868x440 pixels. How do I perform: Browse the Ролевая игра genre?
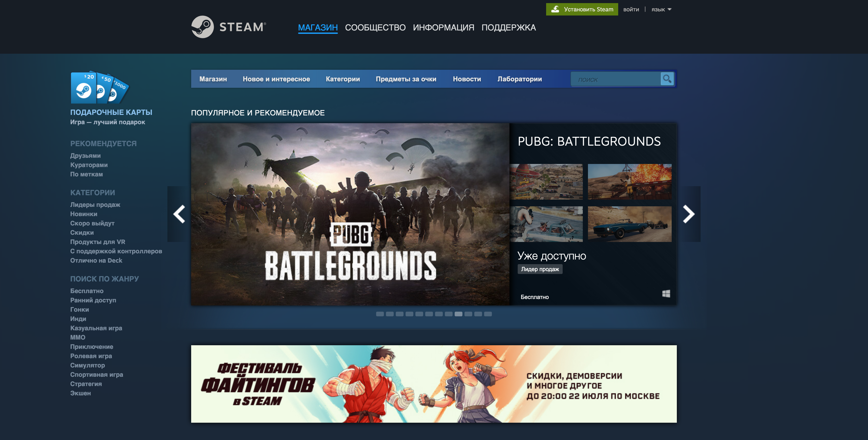point(91,356)
